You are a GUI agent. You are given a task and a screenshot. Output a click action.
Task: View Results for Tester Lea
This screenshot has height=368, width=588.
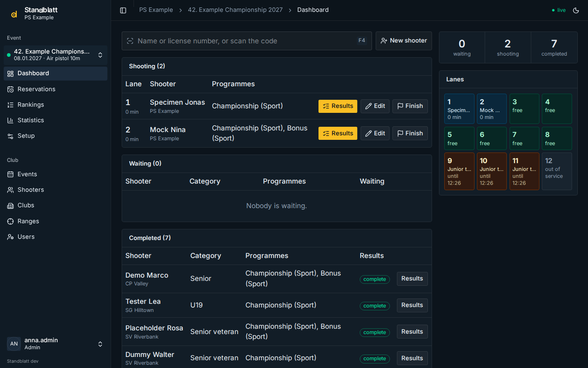[412, 305]
